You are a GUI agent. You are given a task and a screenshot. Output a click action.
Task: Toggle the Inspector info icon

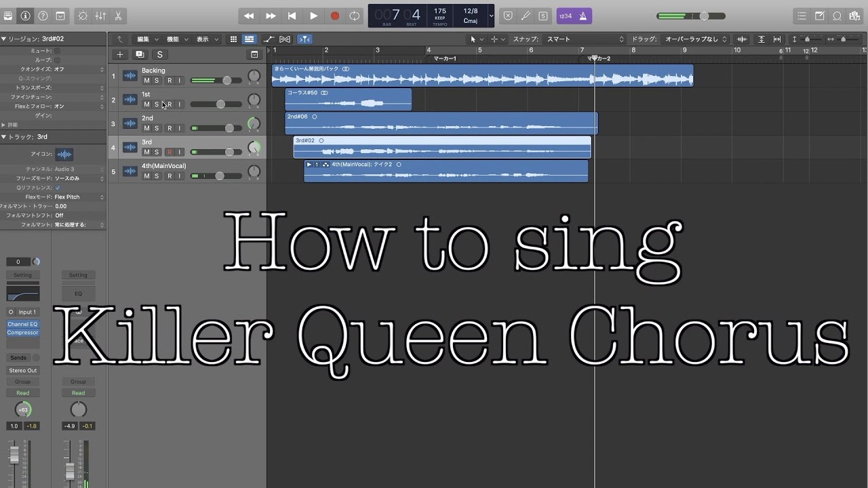25,16
